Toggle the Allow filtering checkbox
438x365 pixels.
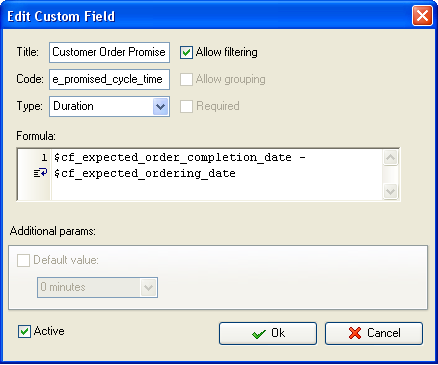[186, 52]
